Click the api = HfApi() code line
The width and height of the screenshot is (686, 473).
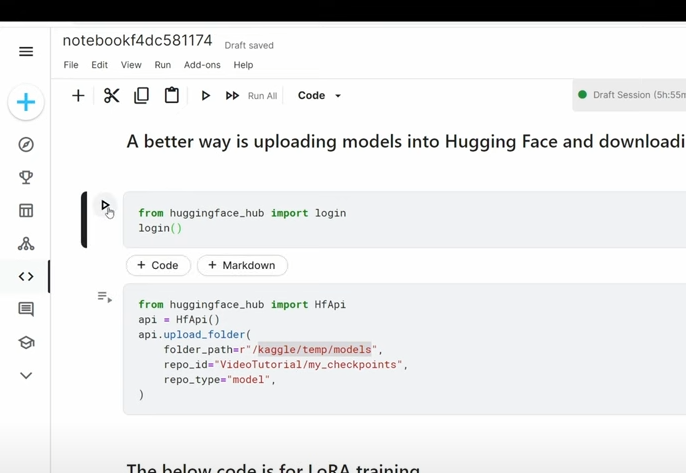(179, 319)
